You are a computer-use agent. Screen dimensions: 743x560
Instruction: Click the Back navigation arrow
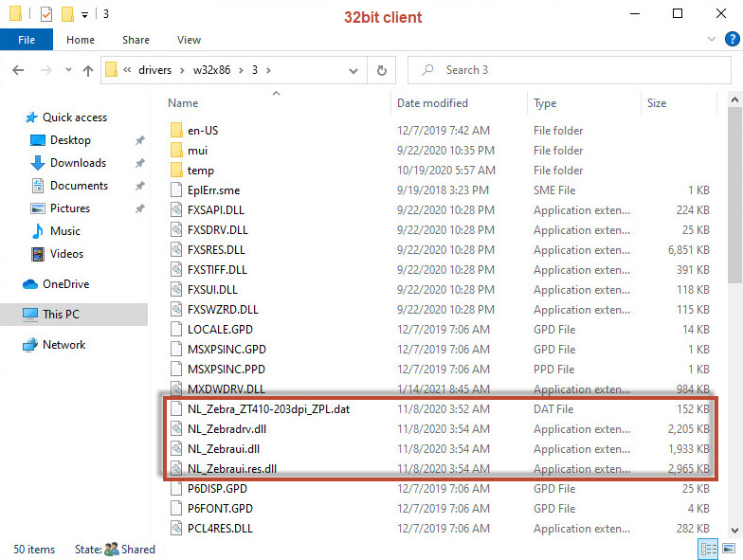tap(18, 70)
